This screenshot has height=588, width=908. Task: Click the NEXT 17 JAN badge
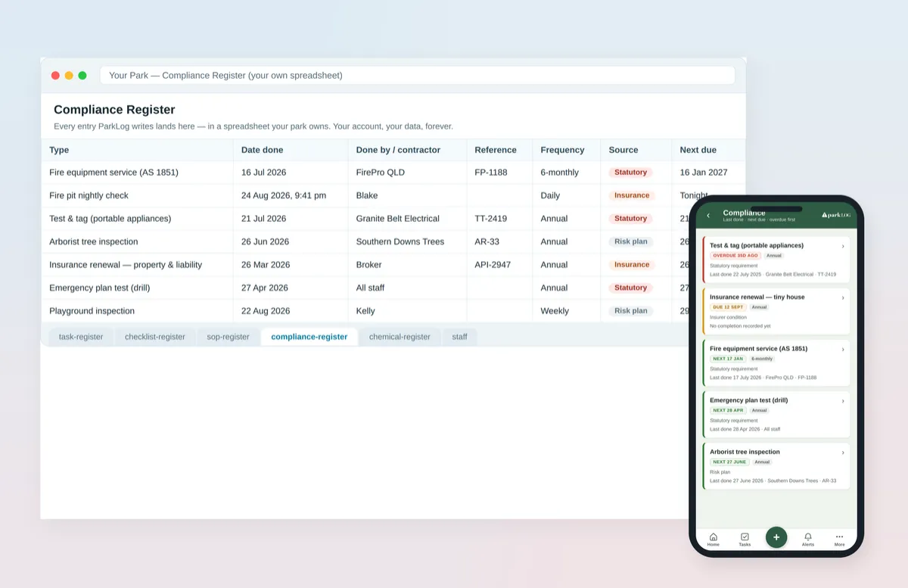point(728,359)
